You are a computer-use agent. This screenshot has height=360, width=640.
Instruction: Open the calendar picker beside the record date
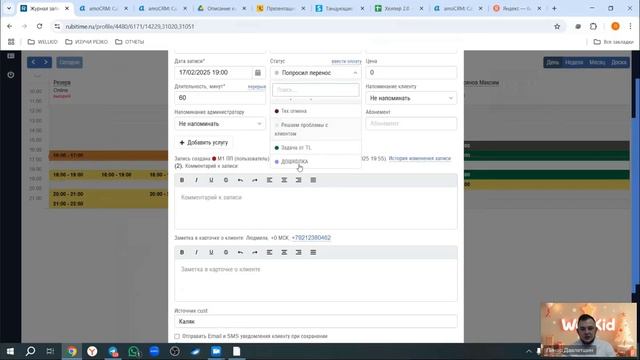click(x=258, y=73)
